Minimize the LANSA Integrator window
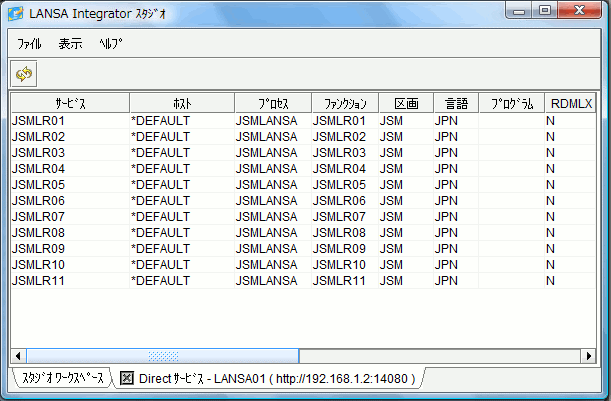This screenshot has width=611, height=401. [519, 11]
